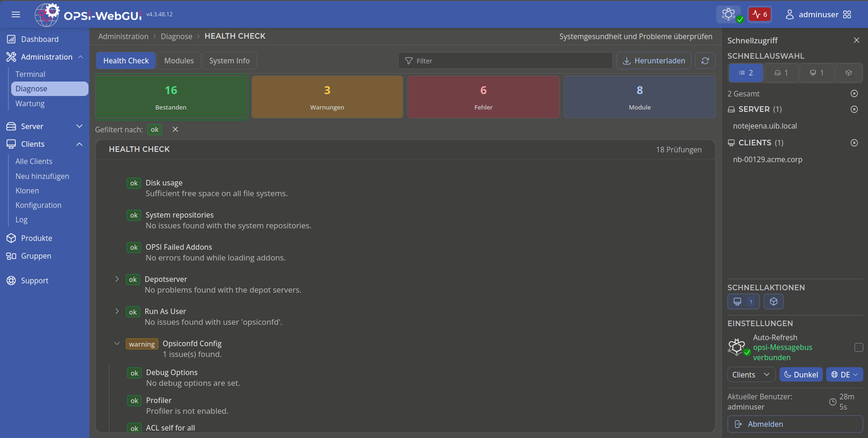
Task: Expand the Depotserver check
Action: [117, 279]
